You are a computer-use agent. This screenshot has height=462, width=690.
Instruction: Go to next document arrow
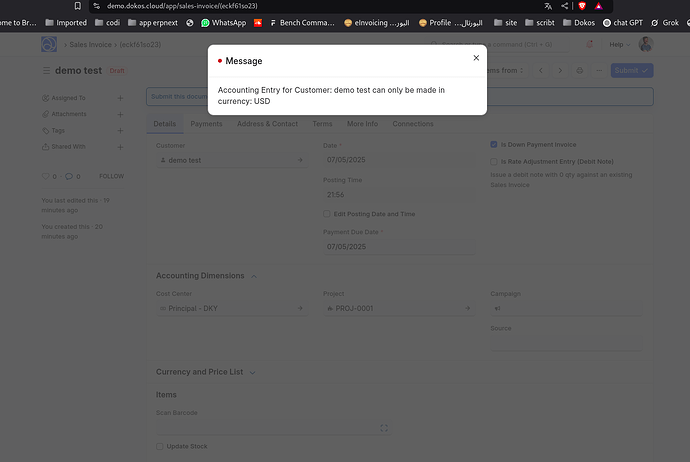(x=560, y=70)
